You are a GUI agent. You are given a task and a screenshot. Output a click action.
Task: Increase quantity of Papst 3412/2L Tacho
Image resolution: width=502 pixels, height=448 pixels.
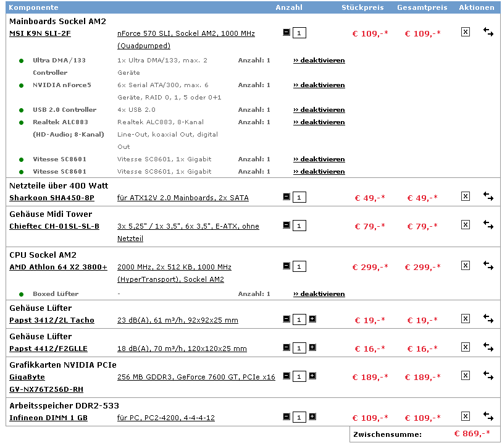312,319
